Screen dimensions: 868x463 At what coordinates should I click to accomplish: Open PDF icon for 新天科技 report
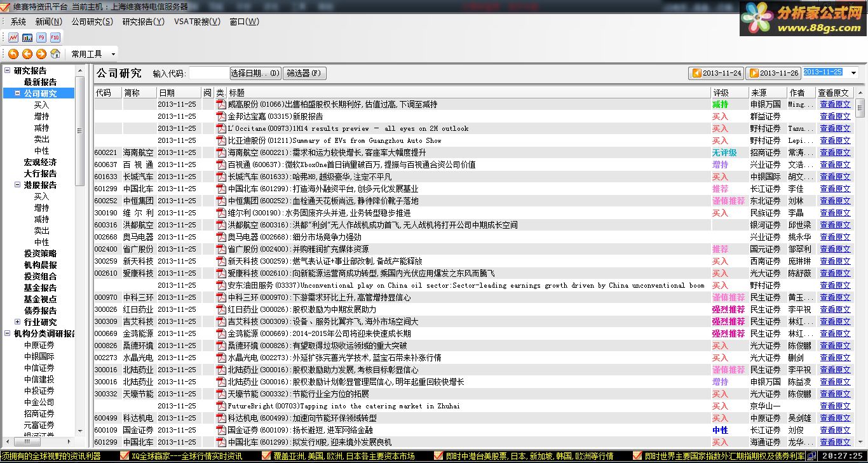[x=221, y=261]
